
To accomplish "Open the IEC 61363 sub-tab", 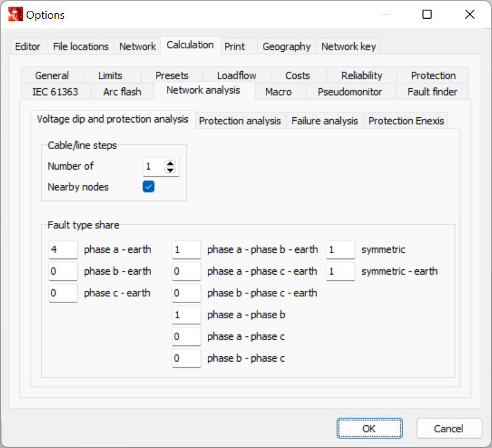I will point(55,92).
